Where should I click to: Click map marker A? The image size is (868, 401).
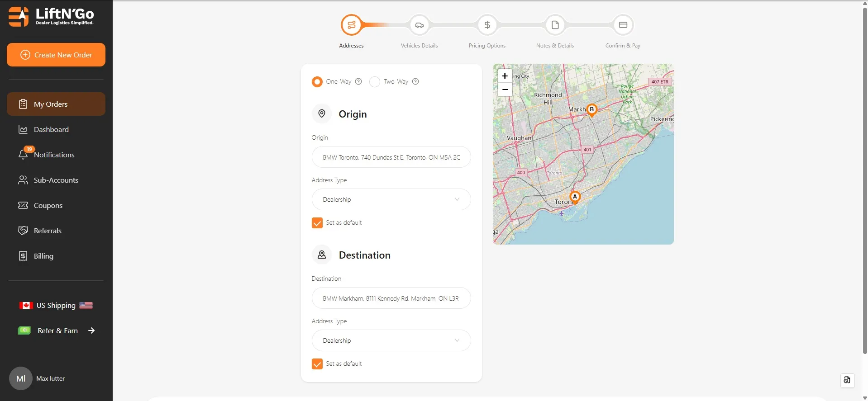click(575, 198)
